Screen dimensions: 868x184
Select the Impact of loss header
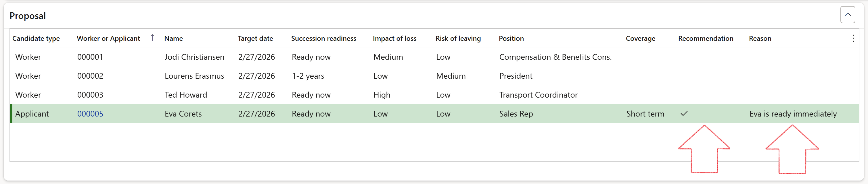(x=394, y=38)
